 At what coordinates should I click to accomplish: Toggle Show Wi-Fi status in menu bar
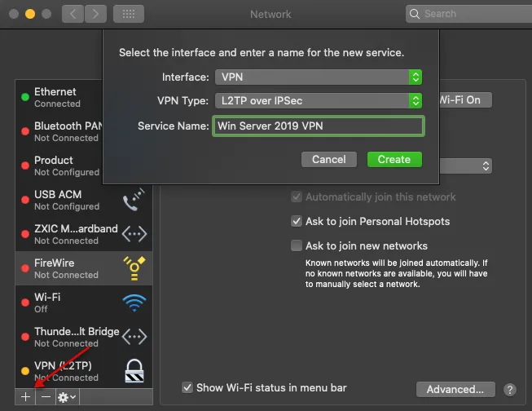187,387
